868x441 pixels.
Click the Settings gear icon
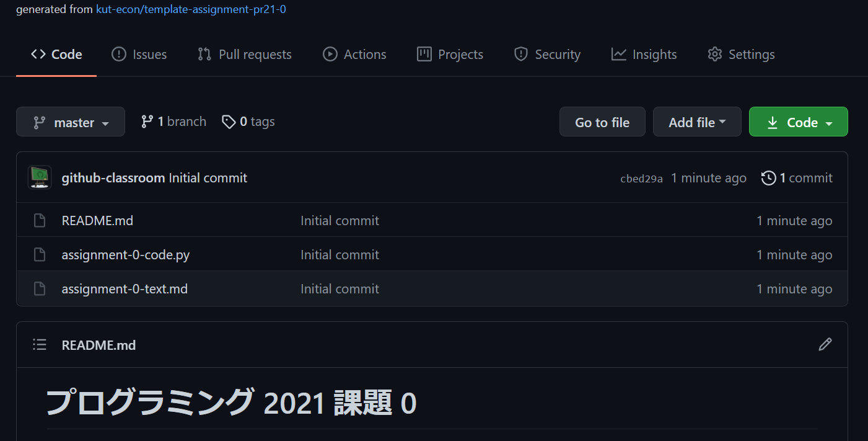pos(714,54)
